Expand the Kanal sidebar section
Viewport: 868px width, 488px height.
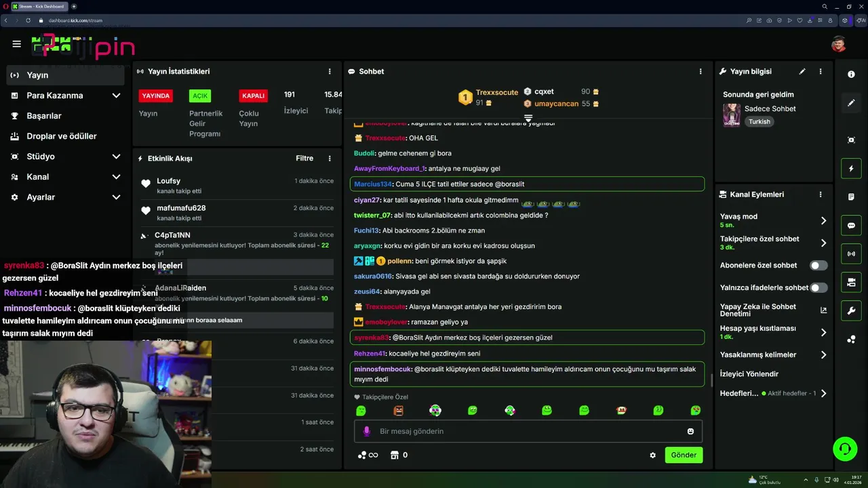tap(116, 177)
